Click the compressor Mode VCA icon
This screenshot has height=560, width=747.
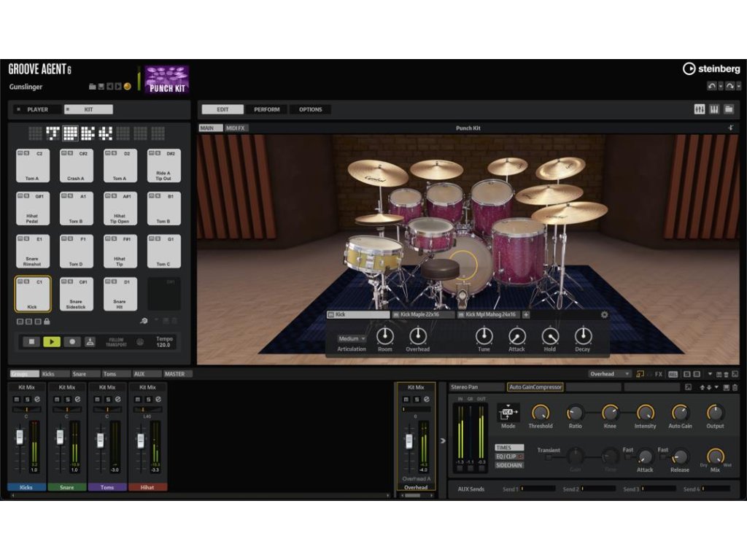point(508,413)
